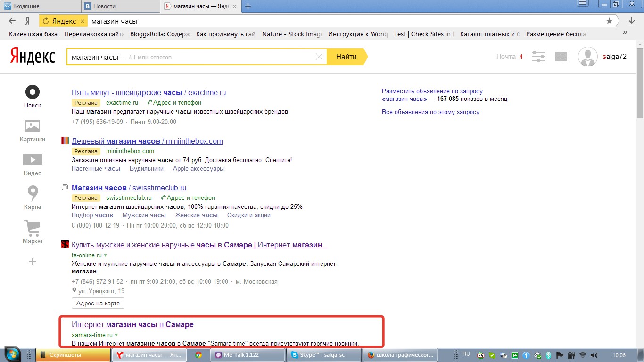
Task: Switch to Firefox 'школа графического' taskbar window
Action: (401, 354)
